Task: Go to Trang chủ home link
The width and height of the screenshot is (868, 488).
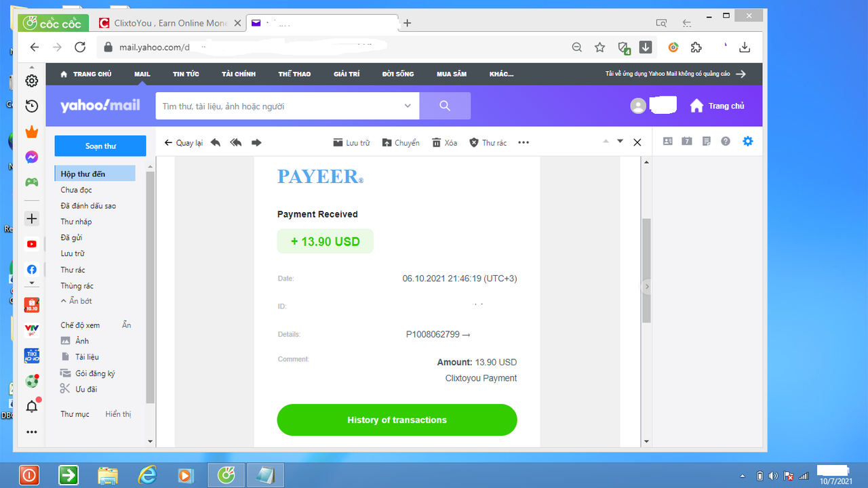Action: 717,106
